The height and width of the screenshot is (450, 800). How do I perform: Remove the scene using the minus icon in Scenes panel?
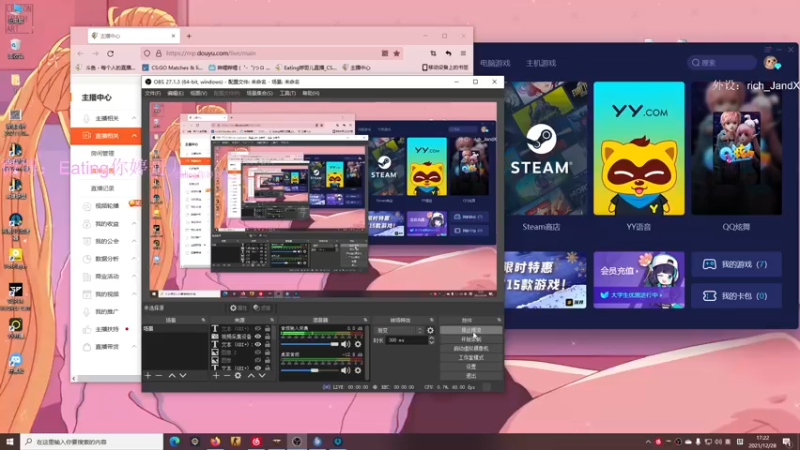pos(159,376)
